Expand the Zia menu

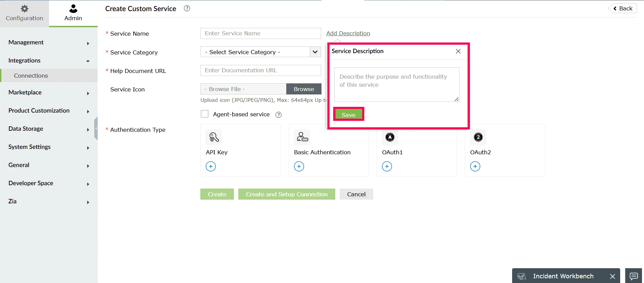click(49, 201)
